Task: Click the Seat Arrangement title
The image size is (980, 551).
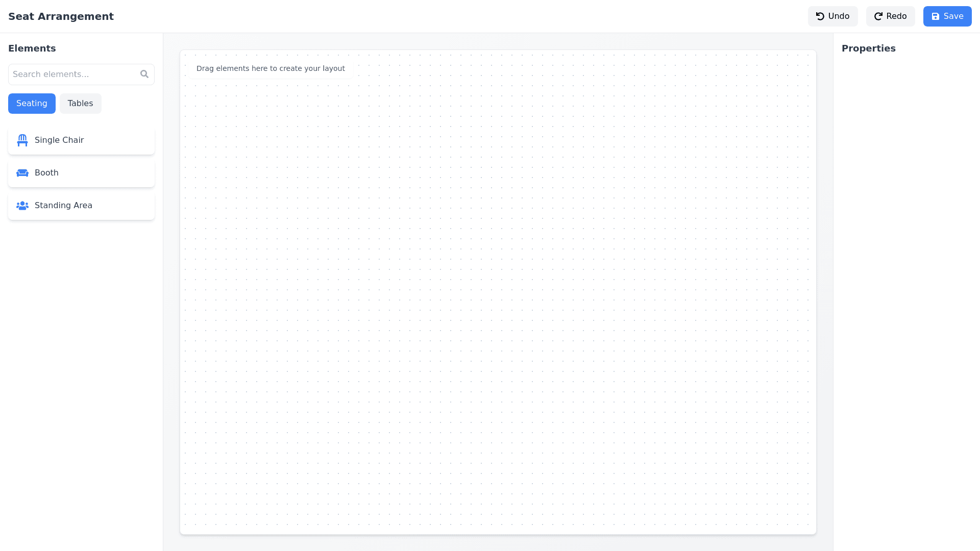Action: point(61,16)
